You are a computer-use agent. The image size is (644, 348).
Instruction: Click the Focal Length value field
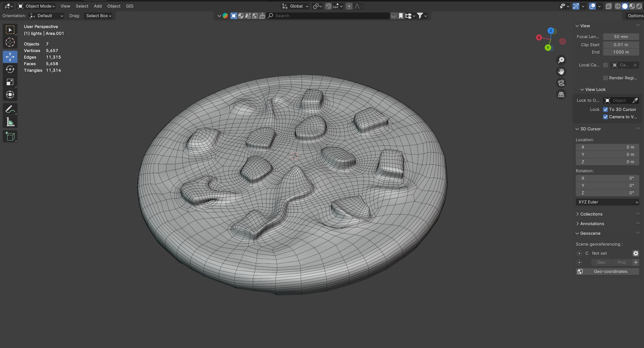[x=621, y=37]
